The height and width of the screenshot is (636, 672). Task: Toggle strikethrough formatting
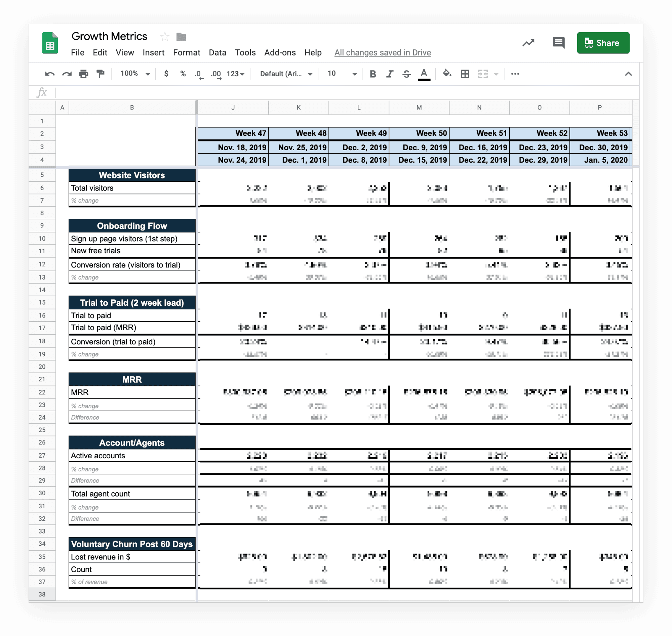pos(406,74)
